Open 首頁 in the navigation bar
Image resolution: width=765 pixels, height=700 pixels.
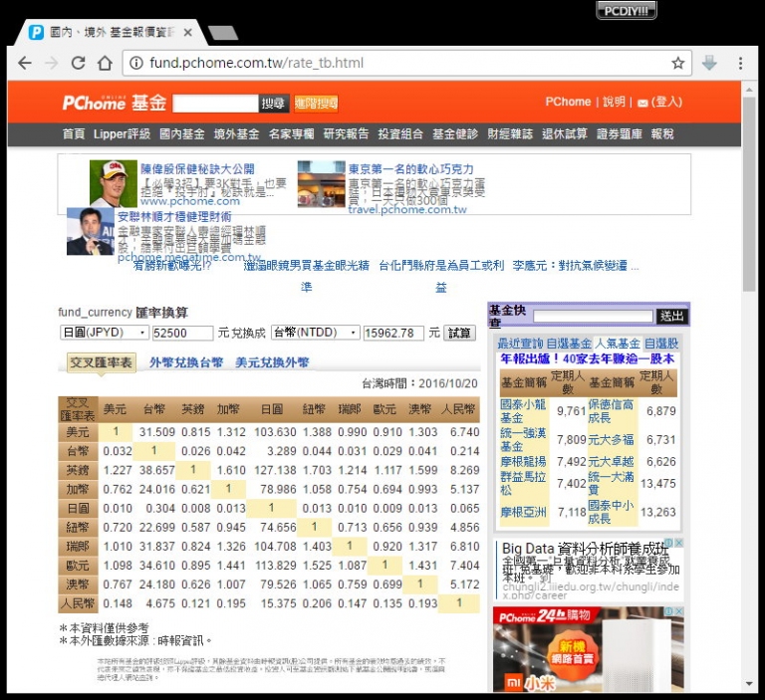point(73,134)
